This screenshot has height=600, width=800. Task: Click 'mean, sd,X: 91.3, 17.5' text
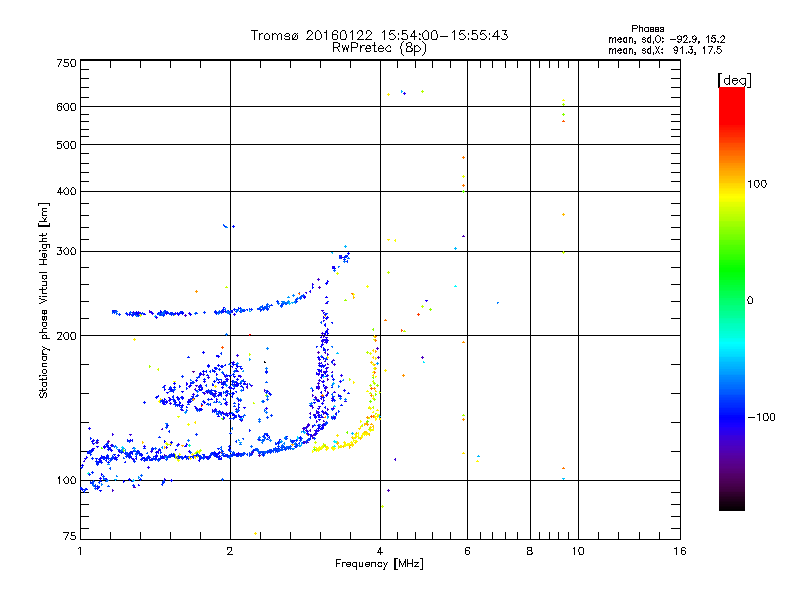pos(665,50)
